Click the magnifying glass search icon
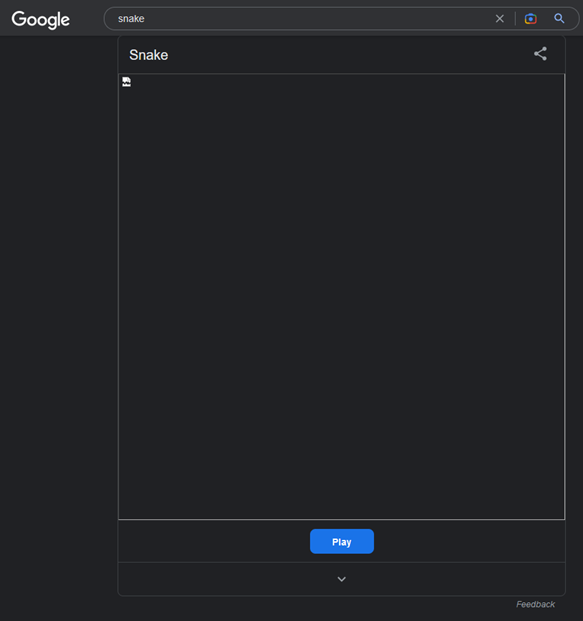Image resolution: width=583 pixels, height=621 pixels. 559,18
